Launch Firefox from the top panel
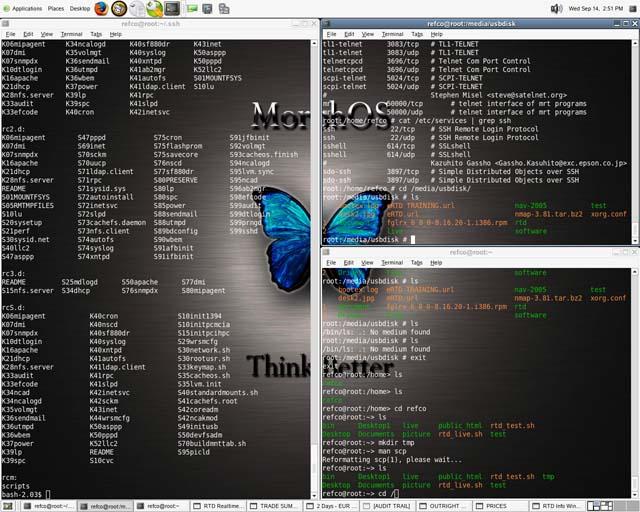 [101, 8]
